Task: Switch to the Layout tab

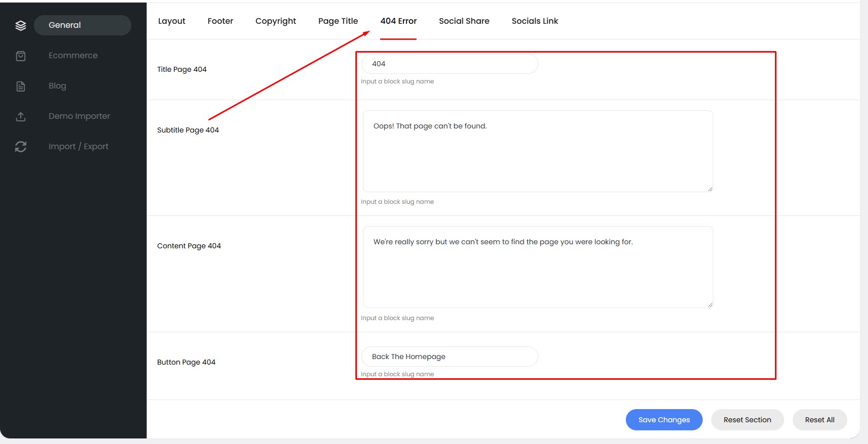Action: [171, 21]
